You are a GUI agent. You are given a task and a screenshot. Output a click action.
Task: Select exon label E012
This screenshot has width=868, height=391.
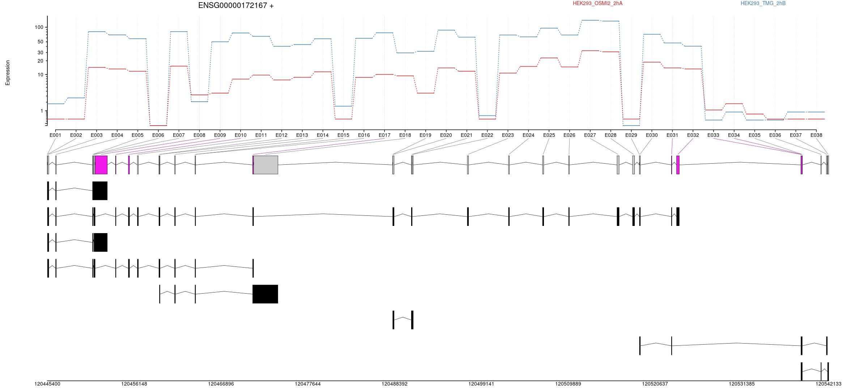pos(281,135)
